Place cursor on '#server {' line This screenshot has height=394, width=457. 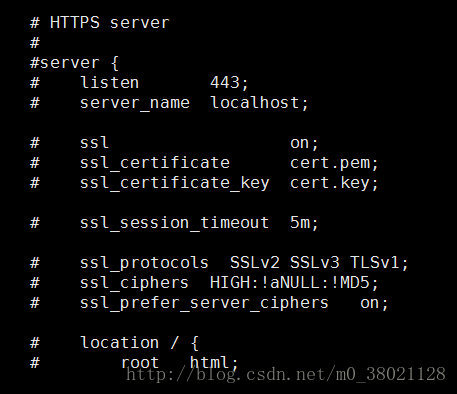74,63
